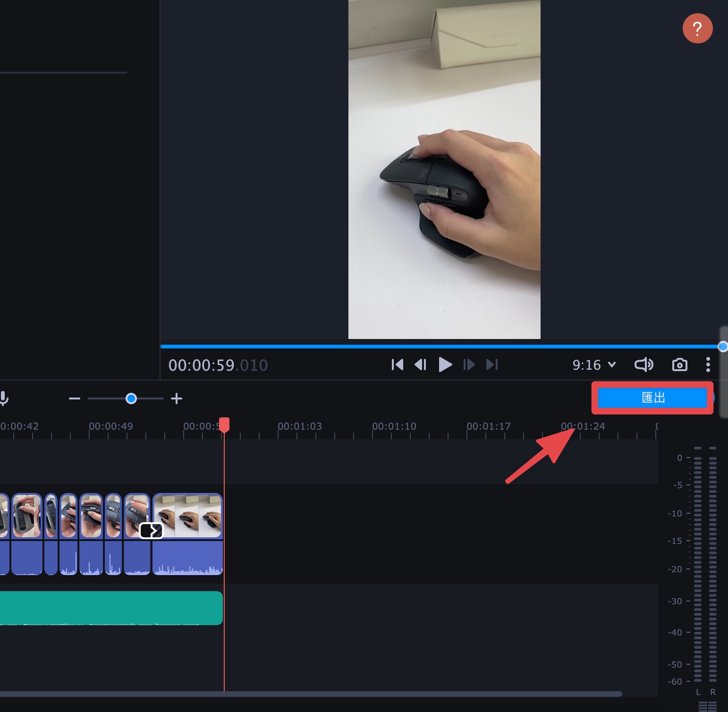Mute the preview volume speaker icon
The width and height of the screenshot is (728, 712).
(x=644, y=364)
